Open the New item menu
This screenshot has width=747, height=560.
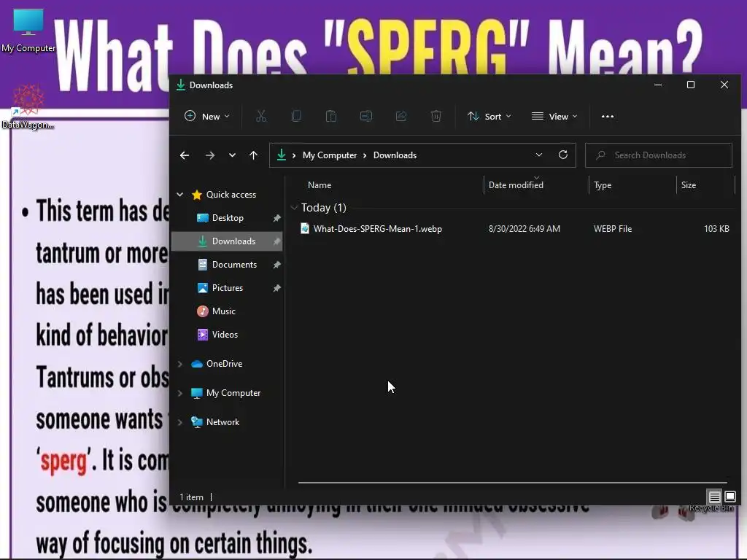[206, 116]
